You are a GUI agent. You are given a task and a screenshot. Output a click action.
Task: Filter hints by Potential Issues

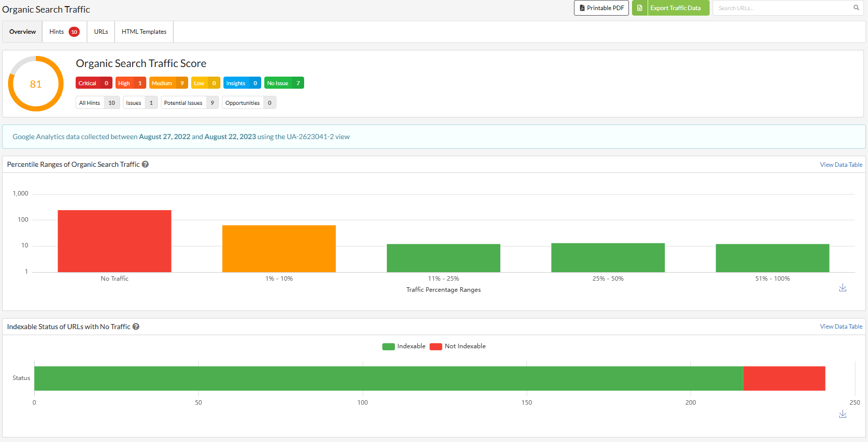[190, 103]
